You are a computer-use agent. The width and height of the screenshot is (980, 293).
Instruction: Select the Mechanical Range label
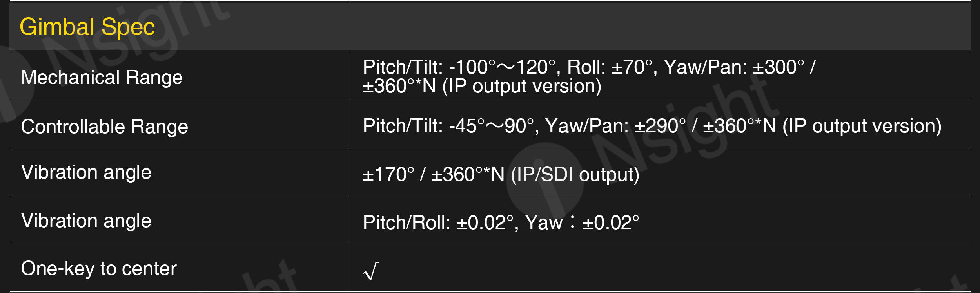tap(102, 77)
